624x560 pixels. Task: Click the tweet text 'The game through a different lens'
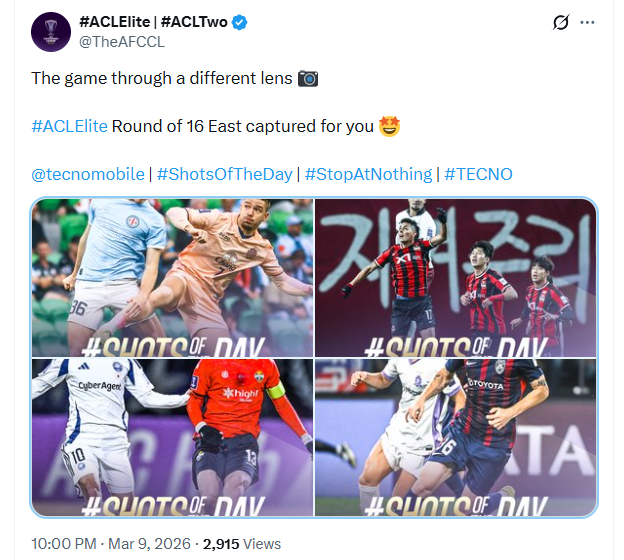(162, 78)
